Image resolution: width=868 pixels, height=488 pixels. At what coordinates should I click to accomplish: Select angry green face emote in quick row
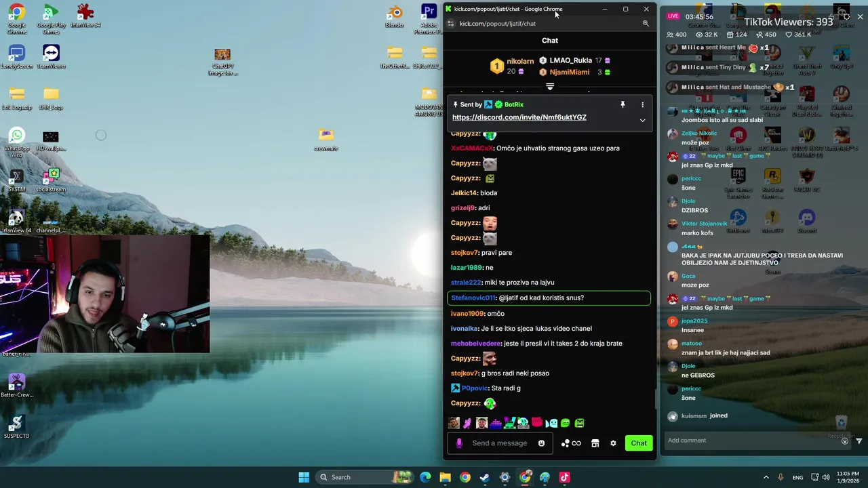(x=579, y=423)
